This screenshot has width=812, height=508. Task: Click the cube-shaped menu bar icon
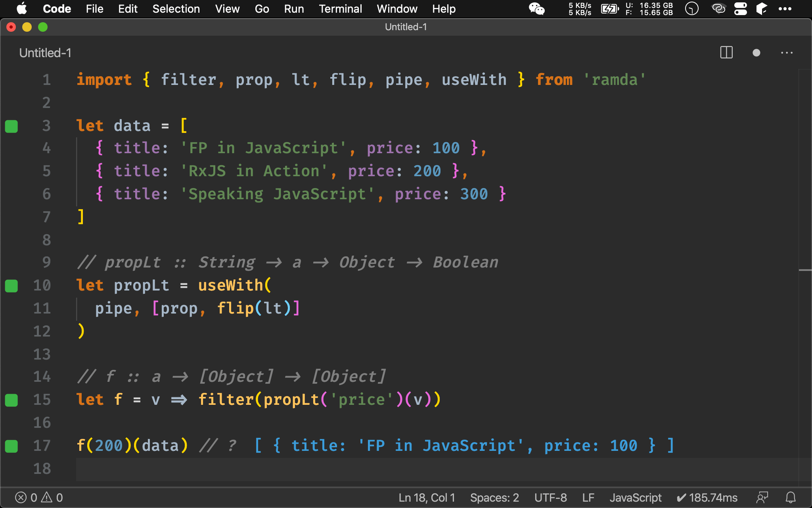coord(762,9)
